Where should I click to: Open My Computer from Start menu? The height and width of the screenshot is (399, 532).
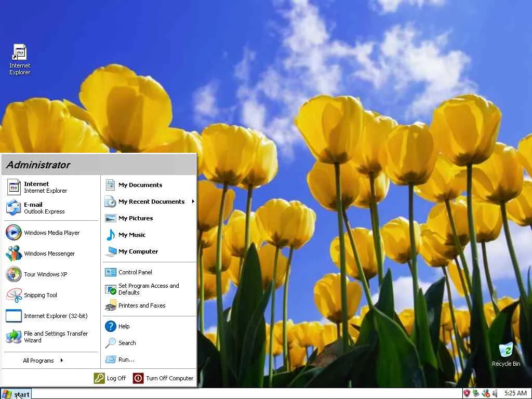point(149,251)
